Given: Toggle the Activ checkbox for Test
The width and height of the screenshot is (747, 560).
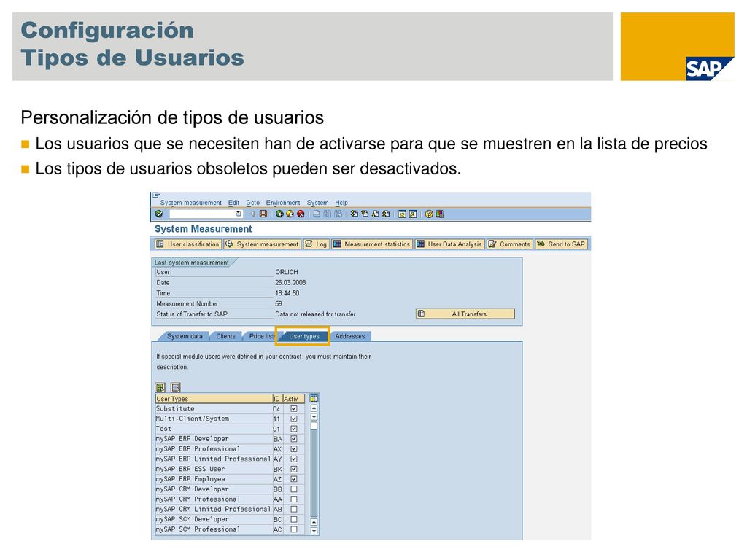Looking at the screenshot, I should (294, 429).
